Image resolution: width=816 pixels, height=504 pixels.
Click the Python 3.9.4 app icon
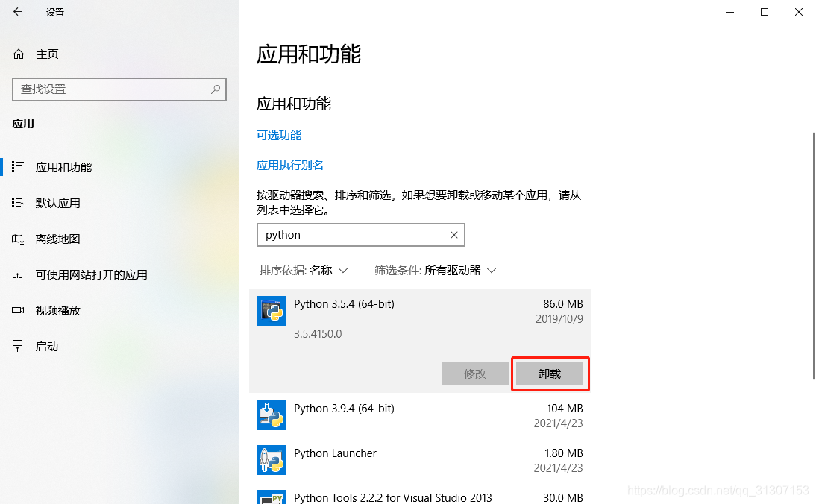[272, 415]
